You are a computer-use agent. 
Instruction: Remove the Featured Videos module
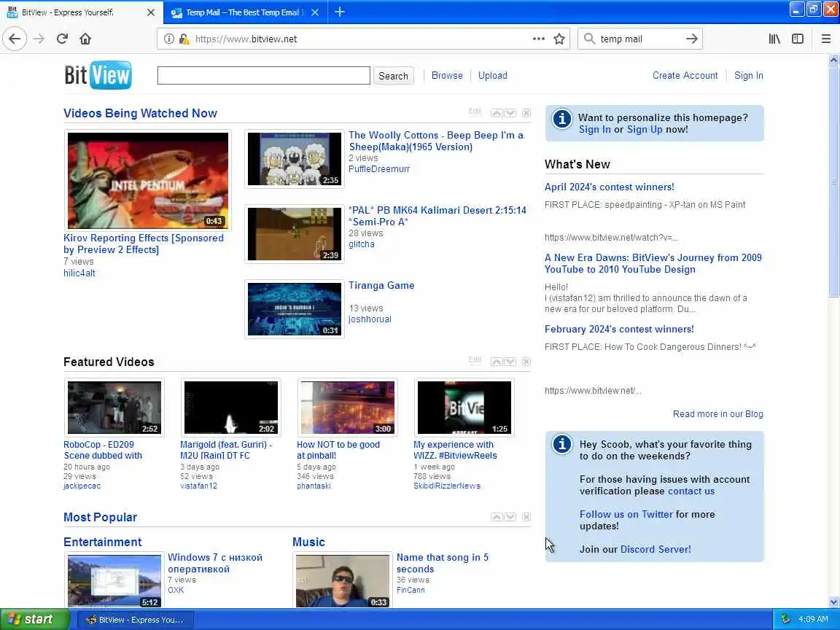coord(526,362)
